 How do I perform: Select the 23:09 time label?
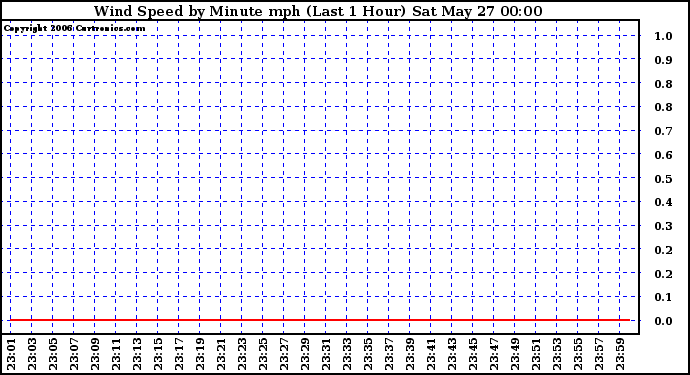click(x=95, y=354)
